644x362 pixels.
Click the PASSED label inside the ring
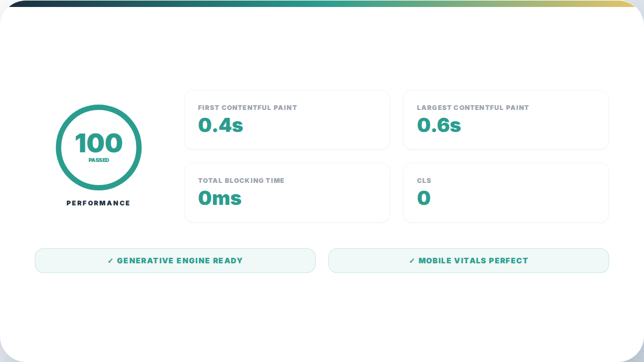click(x=99, y=160)
